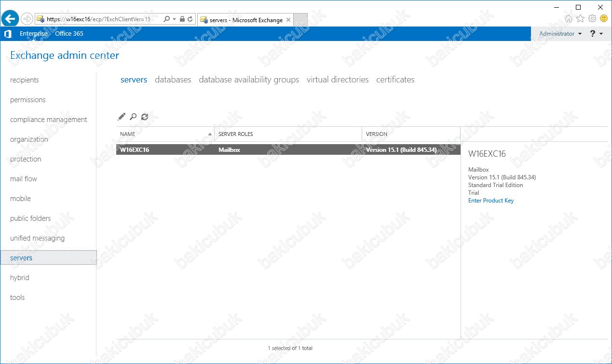Switch to the certificates tab
612x364 pixels.
click(x=395, y=80)
